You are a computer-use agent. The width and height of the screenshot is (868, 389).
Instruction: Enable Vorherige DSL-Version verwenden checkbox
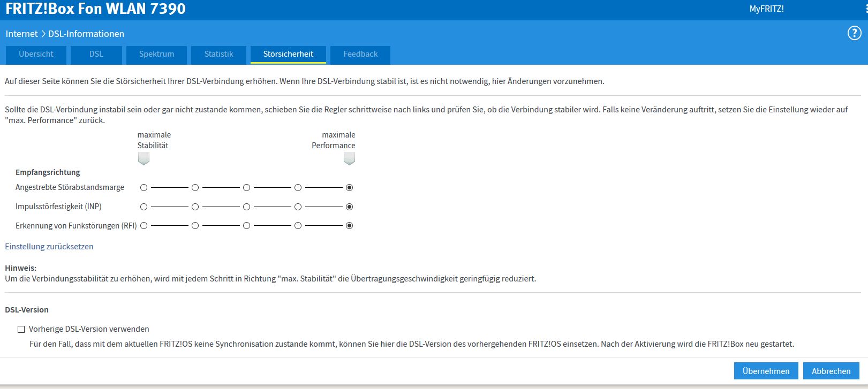21,330
